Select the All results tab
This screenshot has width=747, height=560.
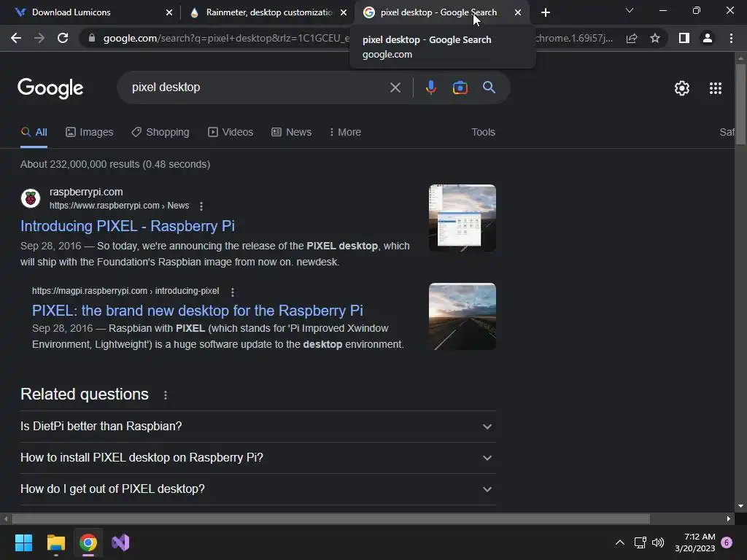34,133
